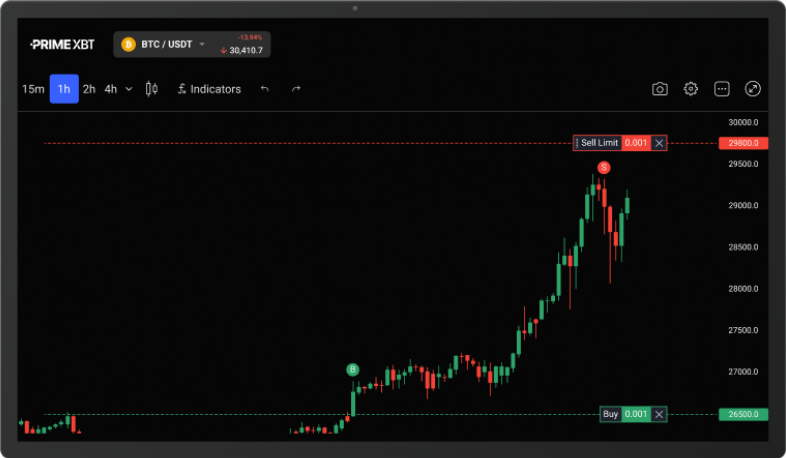This screenshot has width=786, height=458.
Task: Cancel the Sell Limit order
Action: pyautogui.click(x=658, y=143)
